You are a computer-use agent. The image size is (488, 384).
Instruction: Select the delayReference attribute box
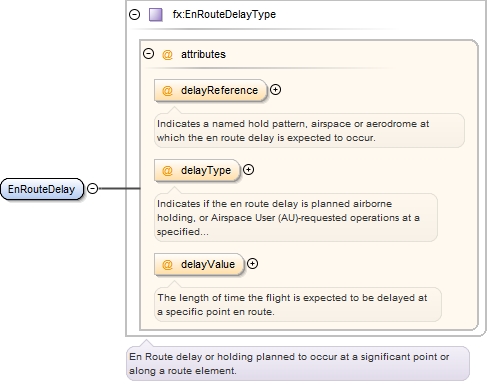click(x=211, y=90)
